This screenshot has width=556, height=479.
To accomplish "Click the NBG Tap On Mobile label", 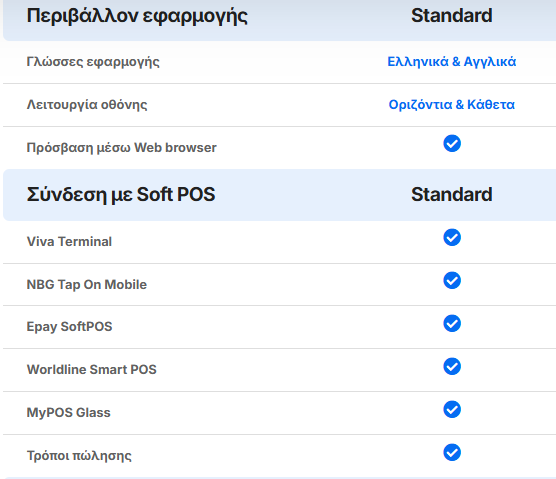I will (87, 285).
